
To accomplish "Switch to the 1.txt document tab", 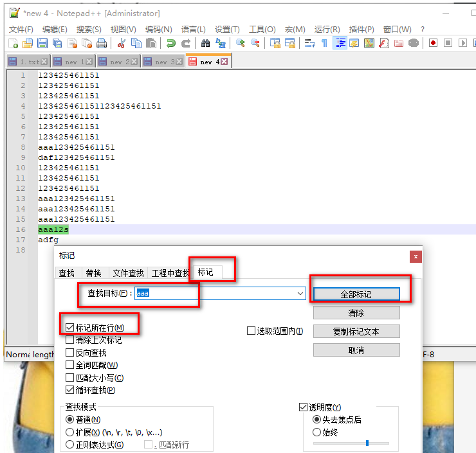I will [27, 62].
